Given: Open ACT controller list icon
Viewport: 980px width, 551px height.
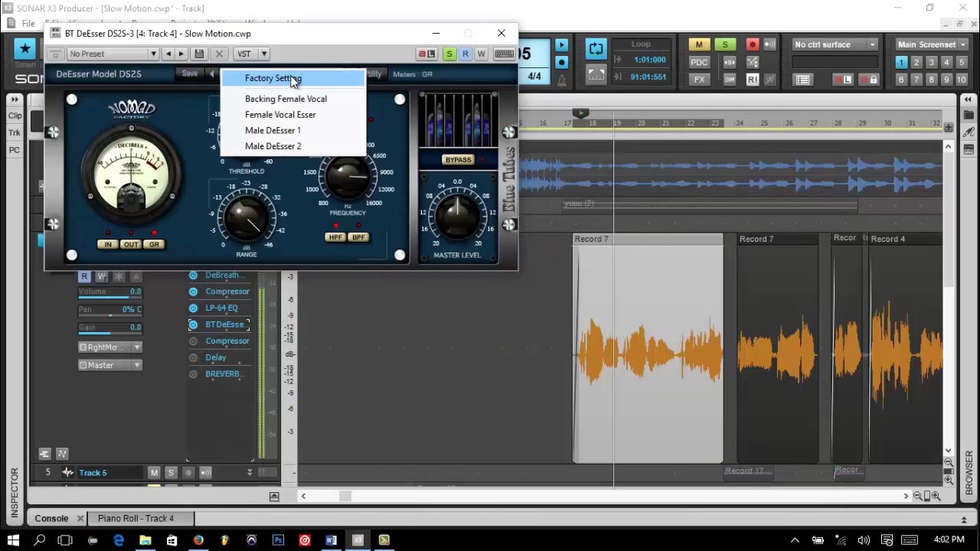Looking at the screenshot, I should coord(802,80).
